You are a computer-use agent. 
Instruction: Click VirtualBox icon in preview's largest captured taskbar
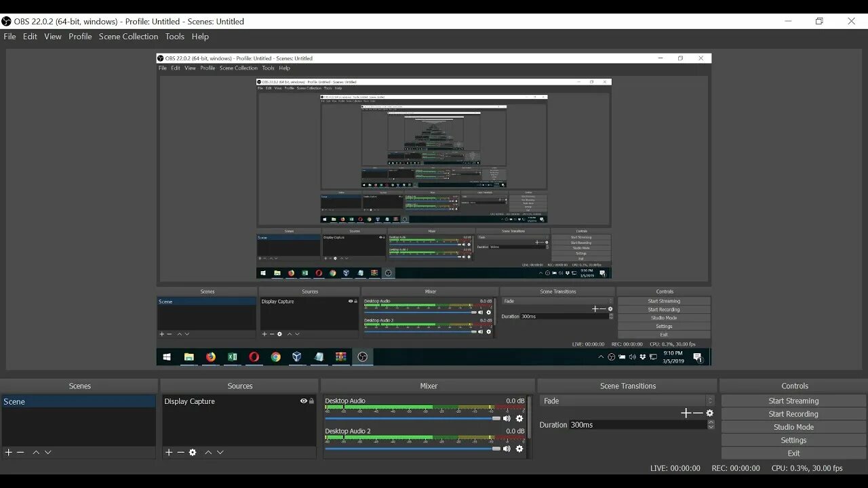[x=297, y=357]
